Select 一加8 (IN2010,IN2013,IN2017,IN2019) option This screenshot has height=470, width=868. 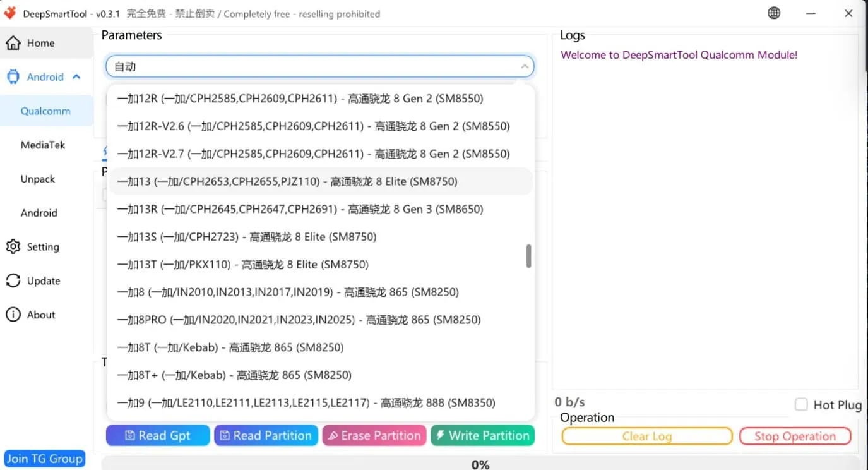[x=321, y=292]
